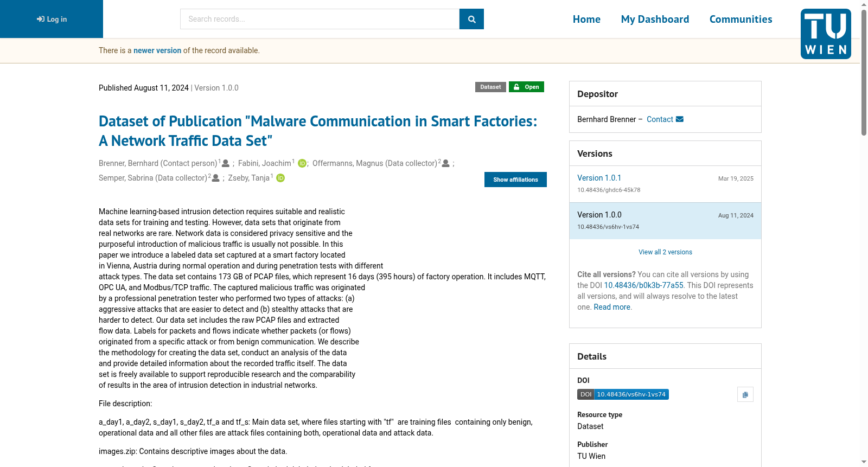Open the Communities page
The height and width of the screenshot is (467, 868).
741,20
